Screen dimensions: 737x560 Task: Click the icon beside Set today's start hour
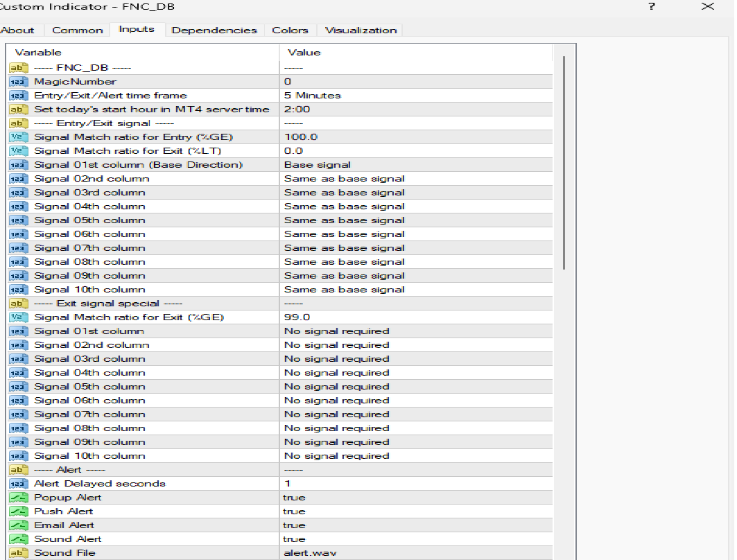click(x=18, y=110)
